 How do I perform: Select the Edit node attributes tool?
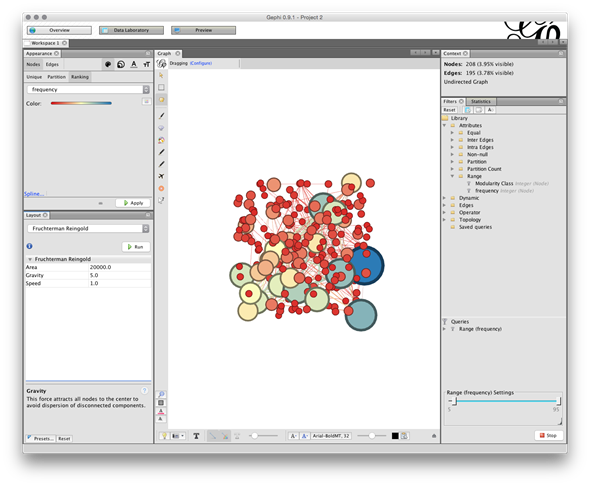pos(161,200)
